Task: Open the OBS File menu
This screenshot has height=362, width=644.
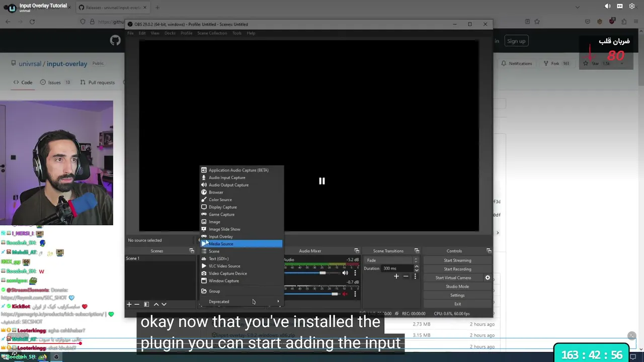Action: coord(130,33)
